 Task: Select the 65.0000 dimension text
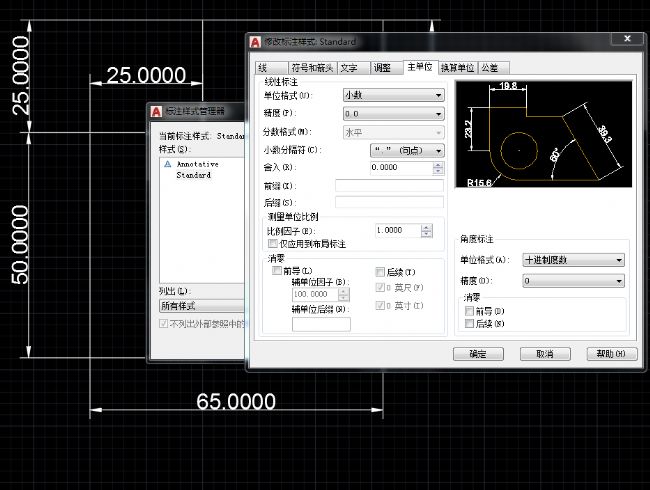(x=236, y=401)
